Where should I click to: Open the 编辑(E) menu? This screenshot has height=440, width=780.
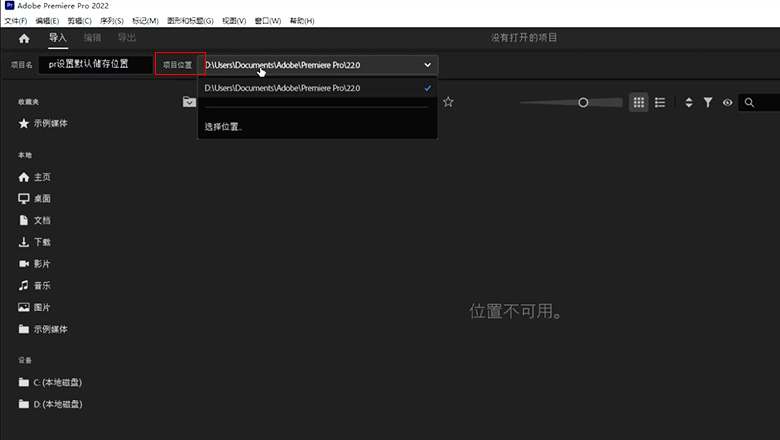pyautogui.click(x=47, y=21)
